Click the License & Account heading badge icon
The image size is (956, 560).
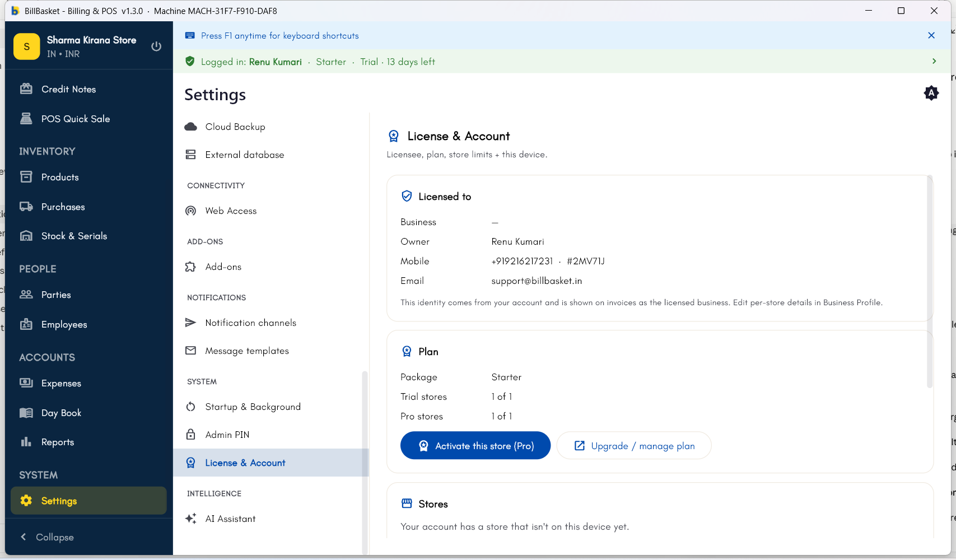pos(394,136)
